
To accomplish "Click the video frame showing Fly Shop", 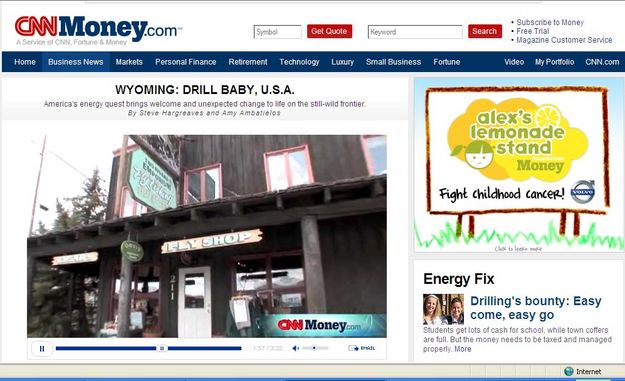I will coord(206,236).
